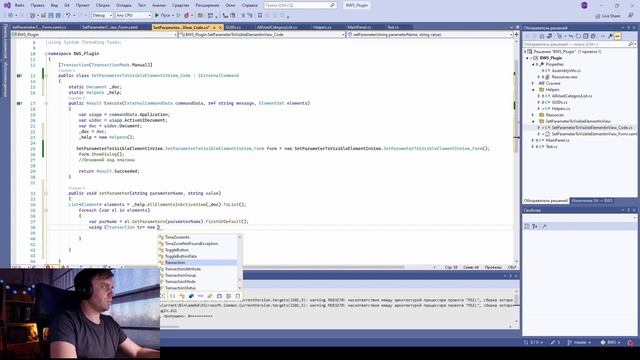
Task: Click the user account avatar icon
Action: [x=584, y=5]
